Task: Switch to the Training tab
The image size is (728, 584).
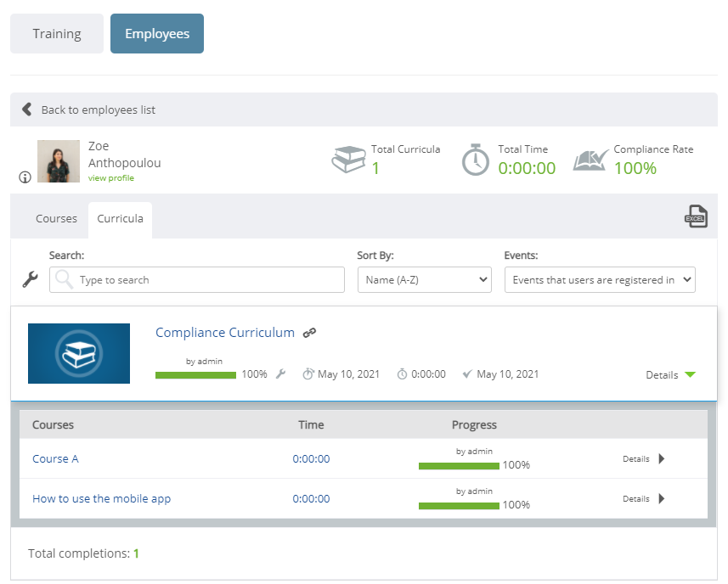Action: pos(57,33)
